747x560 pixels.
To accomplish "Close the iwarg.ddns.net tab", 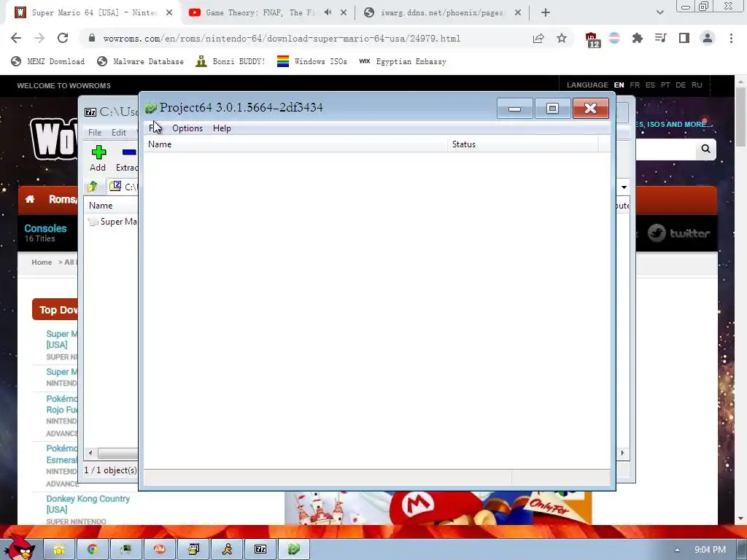I will [518, 13].
